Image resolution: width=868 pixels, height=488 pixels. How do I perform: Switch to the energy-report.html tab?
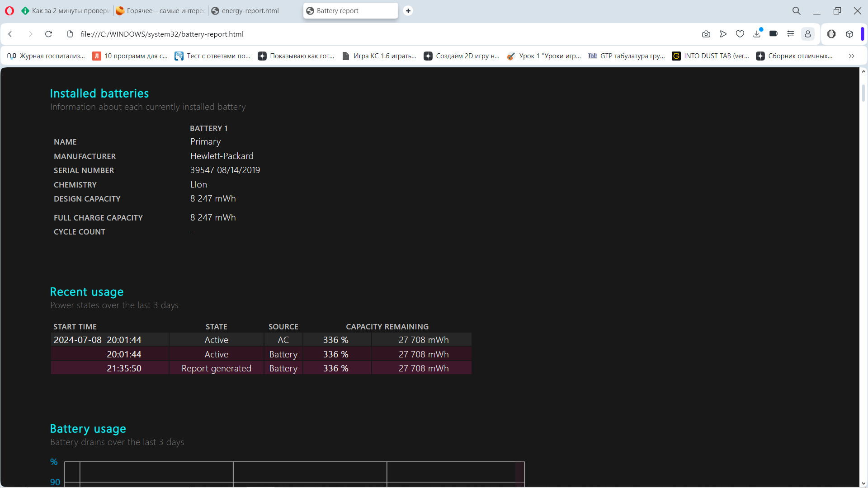[x=250, y=11]
